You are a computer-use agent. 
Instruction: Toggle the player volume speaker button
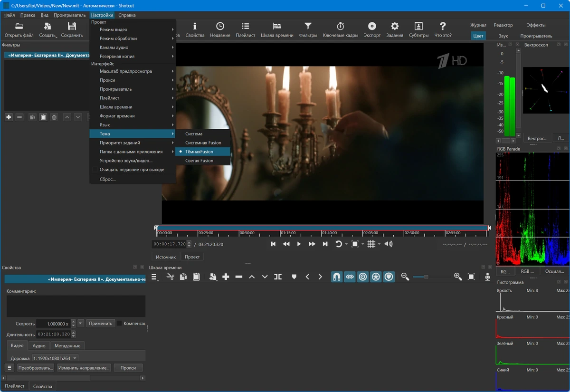389,244
